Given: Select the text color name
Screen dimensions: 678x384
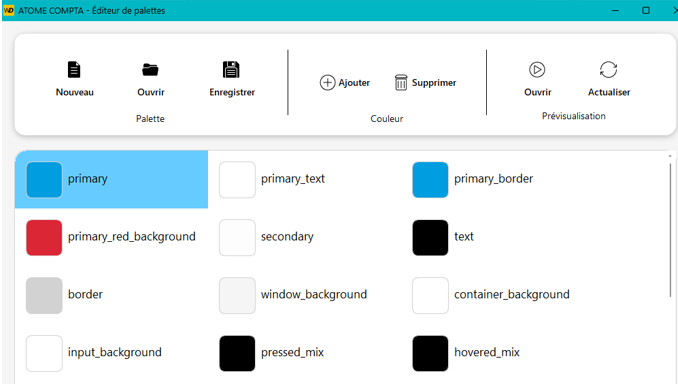Looking at the screenshot, I should point(464,237).
